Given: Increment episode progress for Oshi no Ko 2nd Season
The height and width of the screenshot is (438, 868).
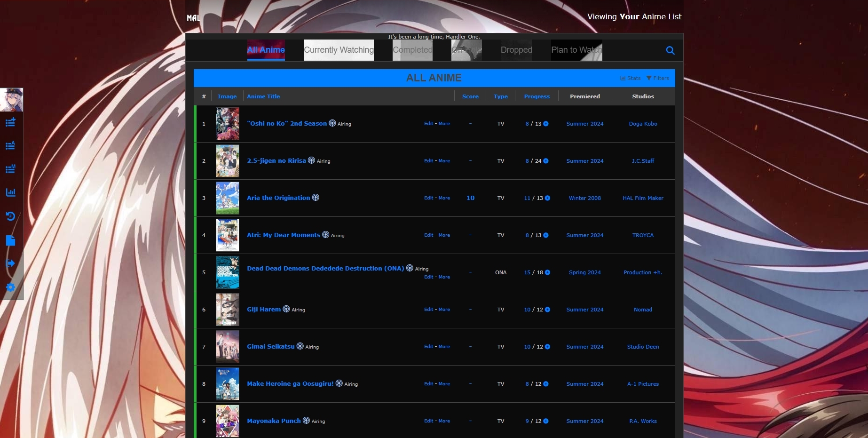Looking at the screenshot, I should coord(546,124).
